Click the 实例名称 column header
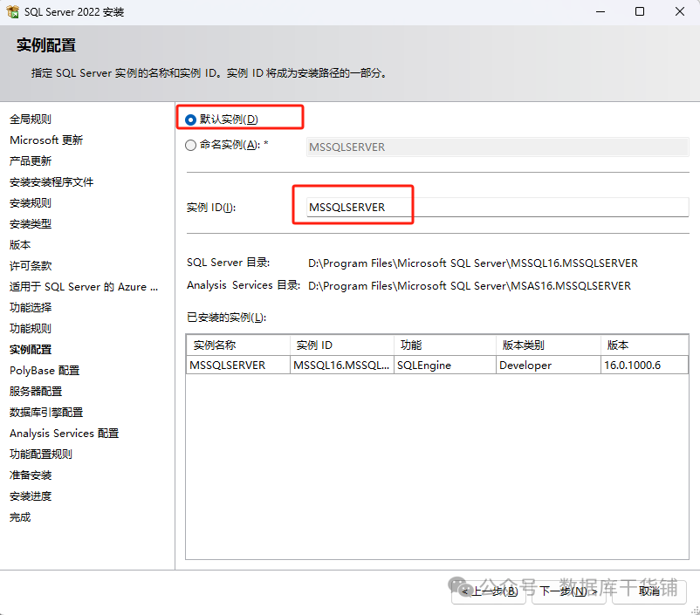700x615 pixels. (x=238, y=345)
